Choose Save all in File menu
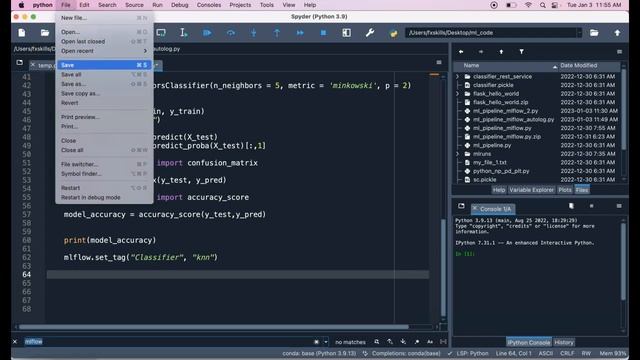Screen dimensions: 640x360 point(104,75)
